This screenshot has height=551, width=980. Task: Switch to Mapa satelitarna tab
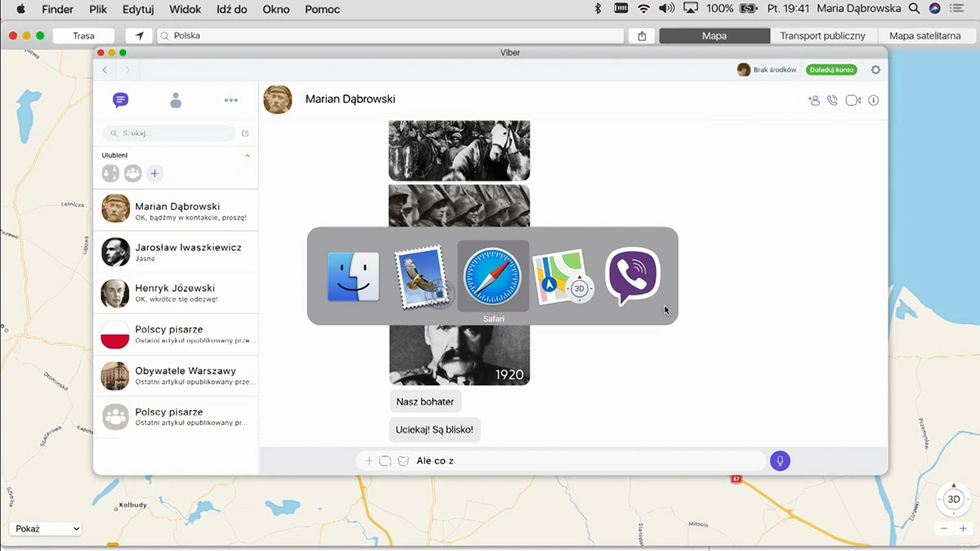click(x=925, y=36)
